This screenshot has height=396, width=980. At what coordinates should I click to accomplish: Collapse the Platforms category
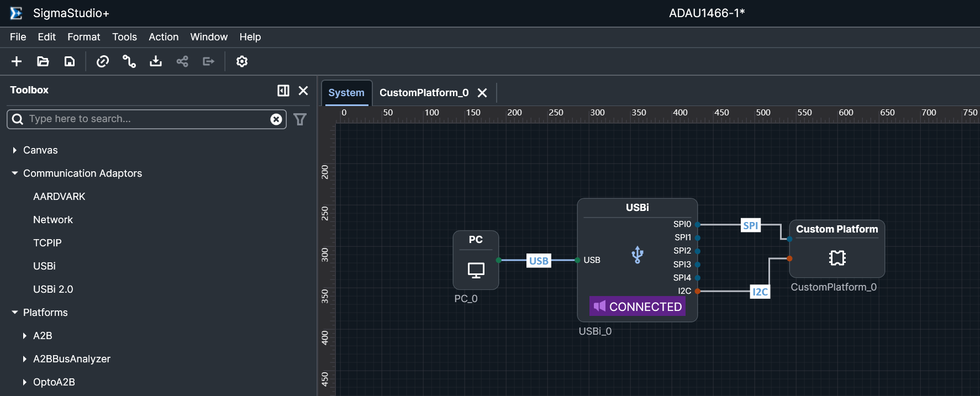[14, 313]
